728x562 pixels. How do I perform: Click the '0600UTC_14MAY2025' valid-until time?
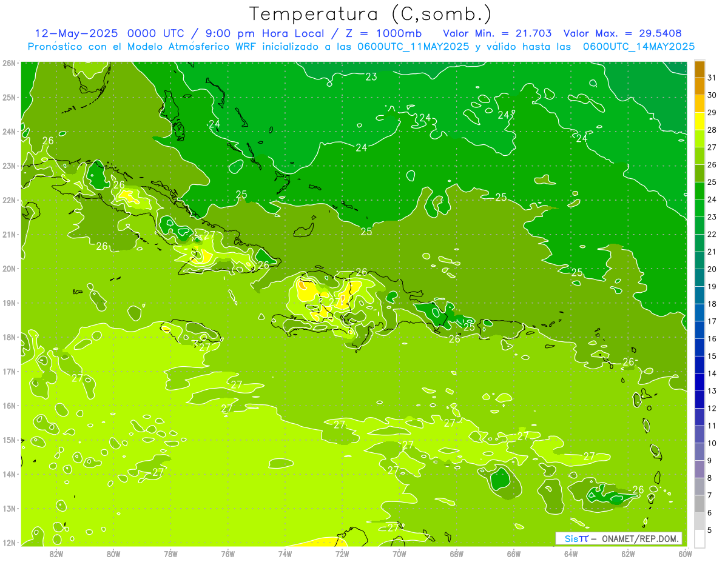tap(639, 46)
